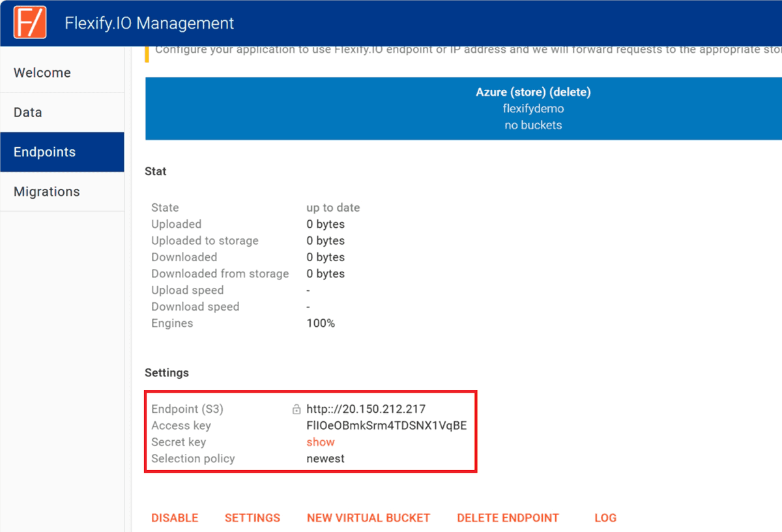Screen dimensions: 782x532
Task: Click the Flexify.IO logo icon
Action: pos(29,21)
